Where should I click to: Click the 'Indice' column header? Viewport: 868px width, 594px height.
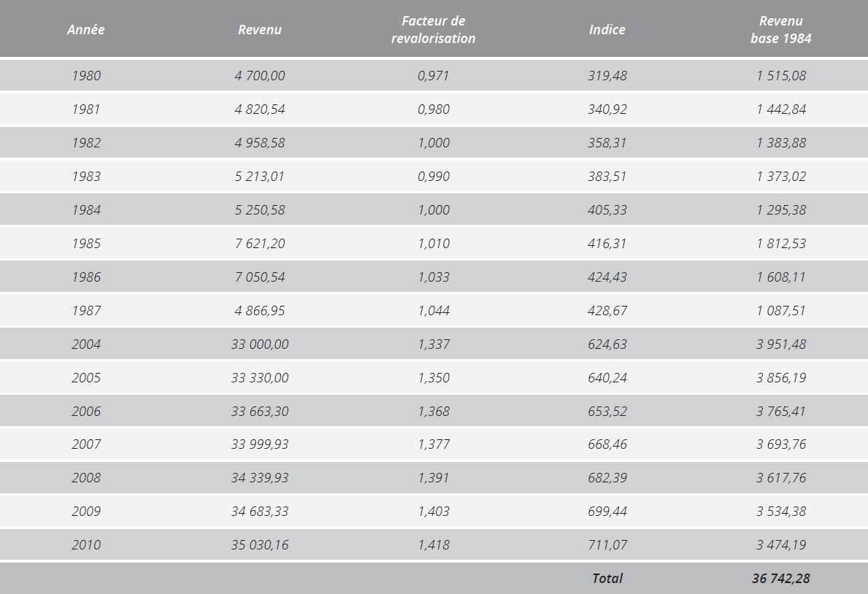pos(607,29)
